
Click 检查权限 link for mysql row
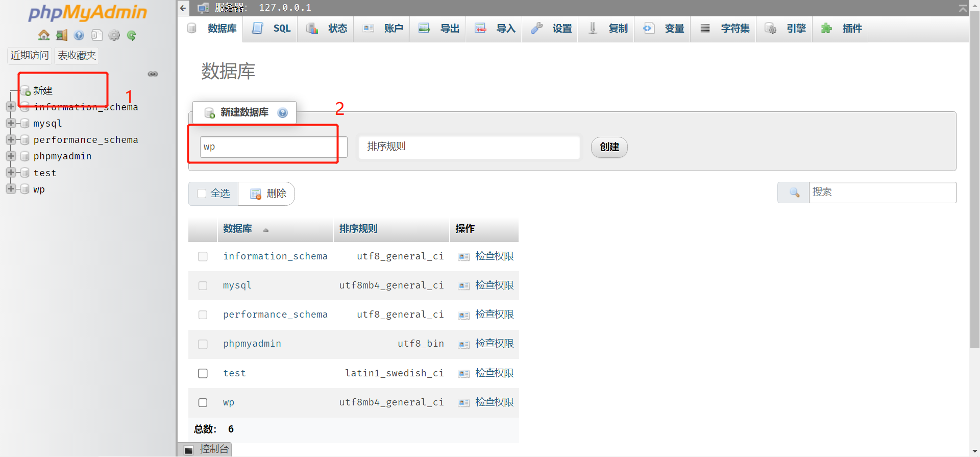point(494,285)
